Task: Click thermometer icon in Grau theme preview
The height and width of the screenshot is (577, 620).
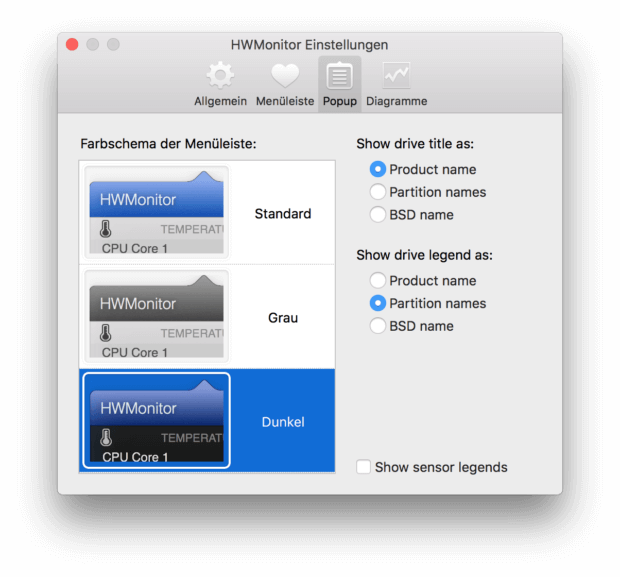Action: click(107, 333)
